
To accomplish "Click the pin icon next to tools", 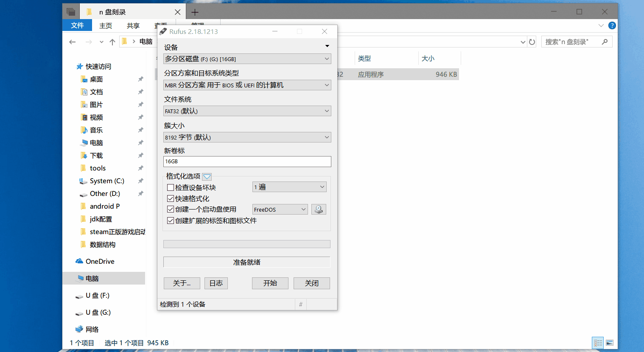I will coord(140,168).
